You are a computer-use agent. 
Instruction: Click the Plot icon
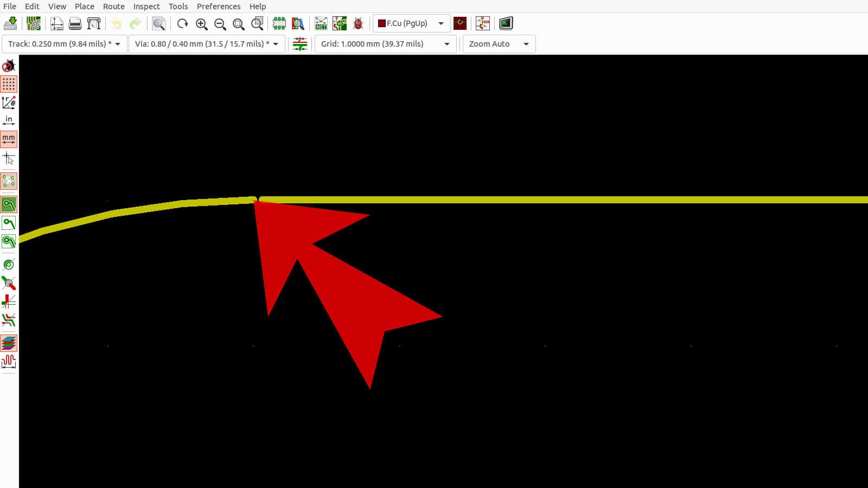coord(94,23)
